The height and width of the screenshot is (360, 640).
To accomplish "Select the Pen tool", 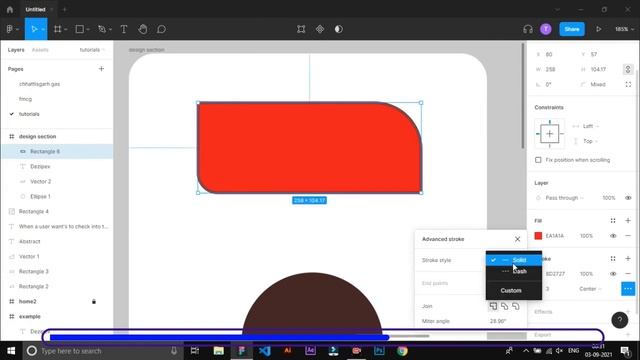I will coord(102,29).
